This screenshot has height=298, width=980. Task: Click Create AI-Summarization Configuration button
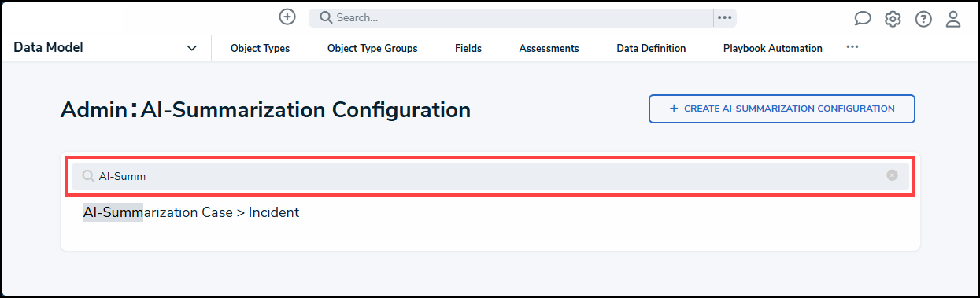point(782,109)
